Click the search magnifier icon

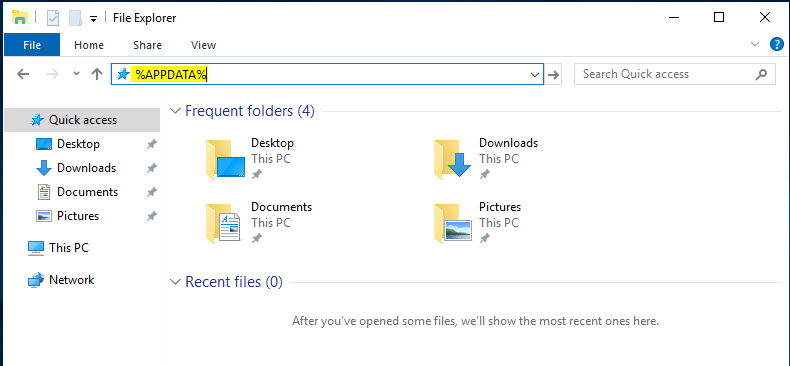pyautogui.click(x=761, y=74)
